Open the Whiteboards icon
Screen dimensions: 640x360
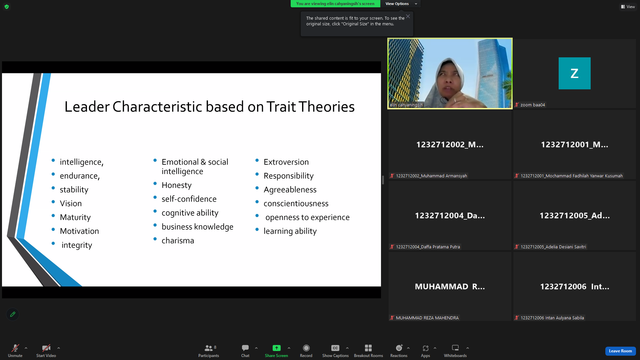tap(455, 348)
